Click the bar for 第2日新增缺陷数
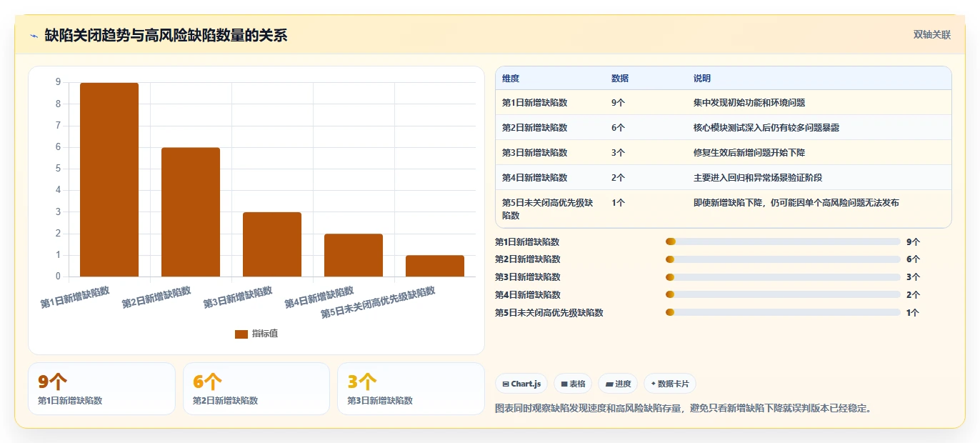Screen dimensions: 980x443 coord(191,212)
